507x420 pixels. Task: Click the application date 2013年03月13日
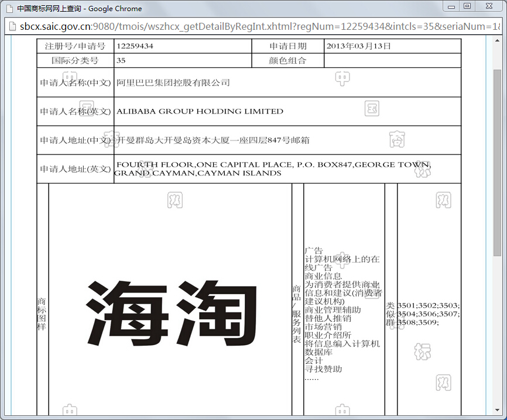358,46
